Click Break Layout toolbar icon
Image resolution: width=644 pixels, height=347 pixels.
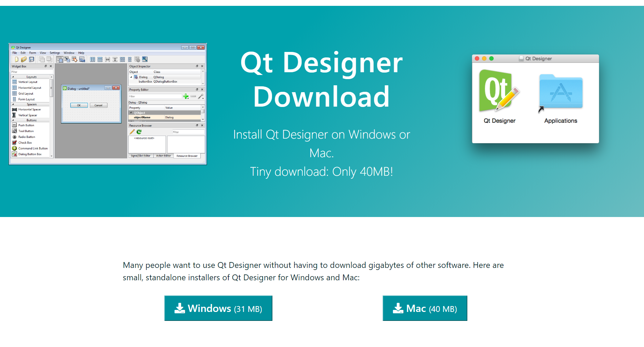(137, 59)
